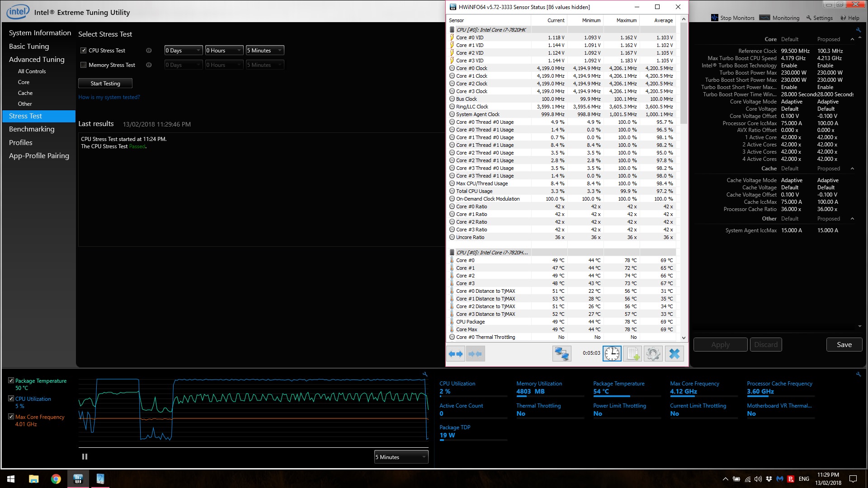Image resolution: width=868 pixels, height=488 pixels.
Task: Show info for Memory Stress Test
Action: tap(149, 65)
